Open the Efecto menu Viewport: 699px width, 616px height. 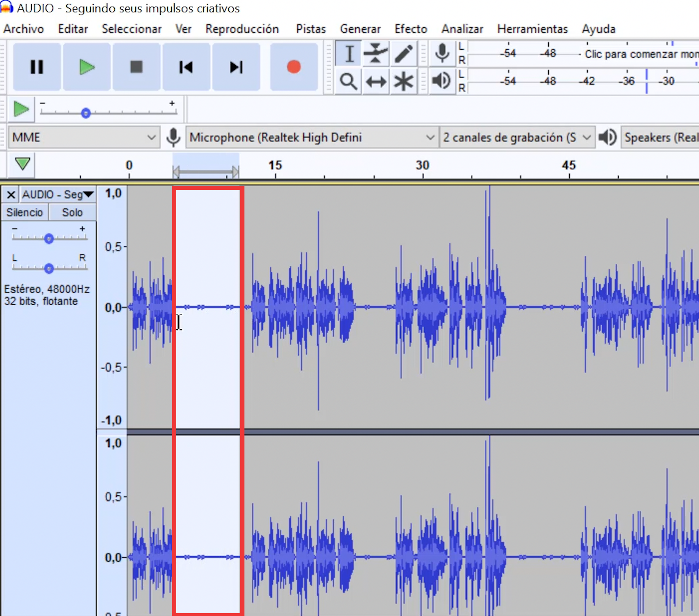pos(410,29)
